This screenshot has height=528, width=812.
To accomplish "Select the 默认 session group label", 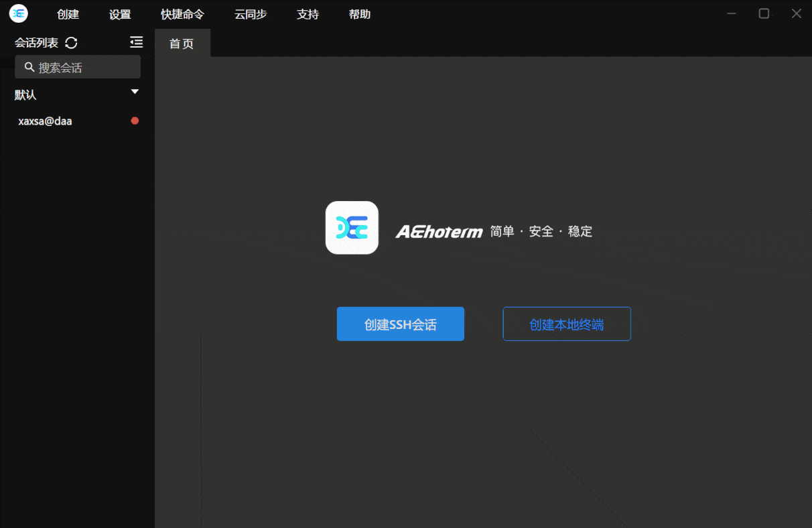I will tap(25, 95).
